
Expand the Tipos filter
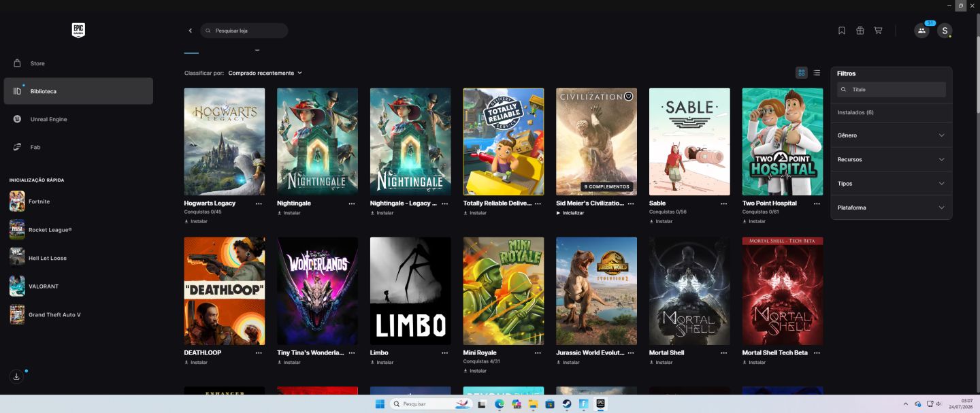pos(891,183)
